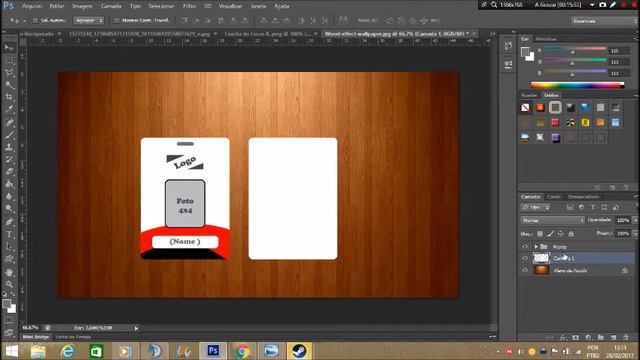The height and width of the screenshot is (360, 640).
Task: Hide the Camada 1 layer
Action: click(525, 258)
